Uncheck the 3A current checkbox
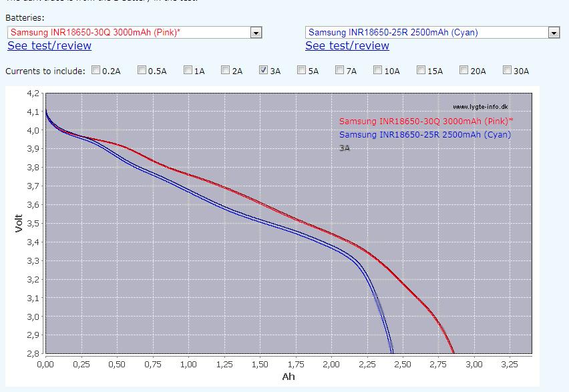The height and width of the screenshot is (392, 569). (x=264, y=70)
